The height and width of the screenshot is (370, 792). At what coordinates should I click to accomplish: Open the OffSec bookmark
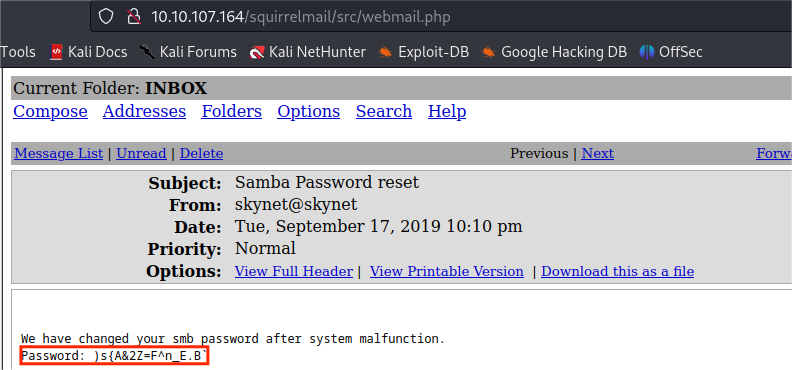point(671,51)
